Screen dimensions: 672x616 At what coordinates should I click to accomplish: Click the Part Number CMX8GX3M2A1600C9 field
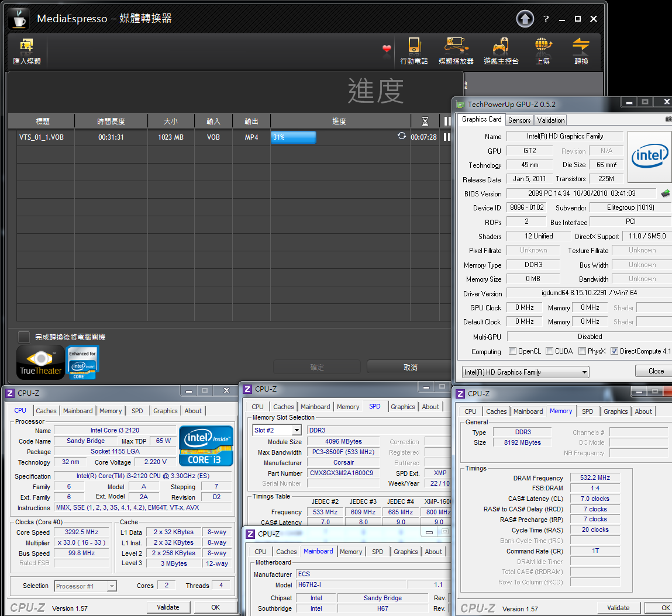tap(343, 473)
